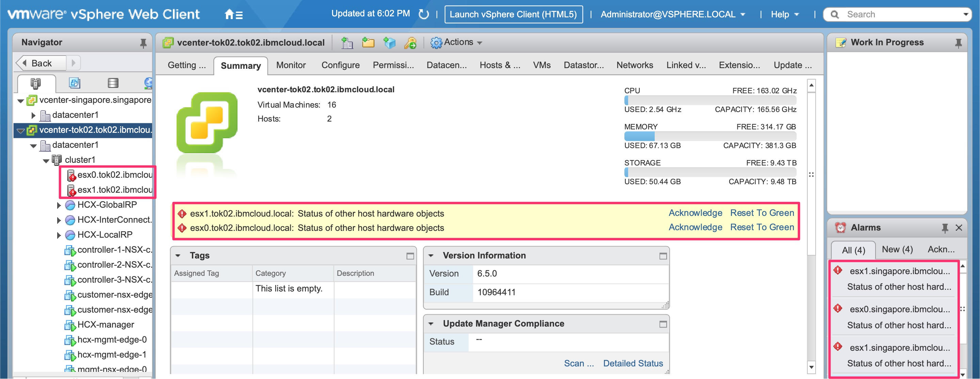This screenshot has width=980, height=379.
Task: Select hcx-mgmt-edge-0 in the tree
Action: (x=106, y=340)
